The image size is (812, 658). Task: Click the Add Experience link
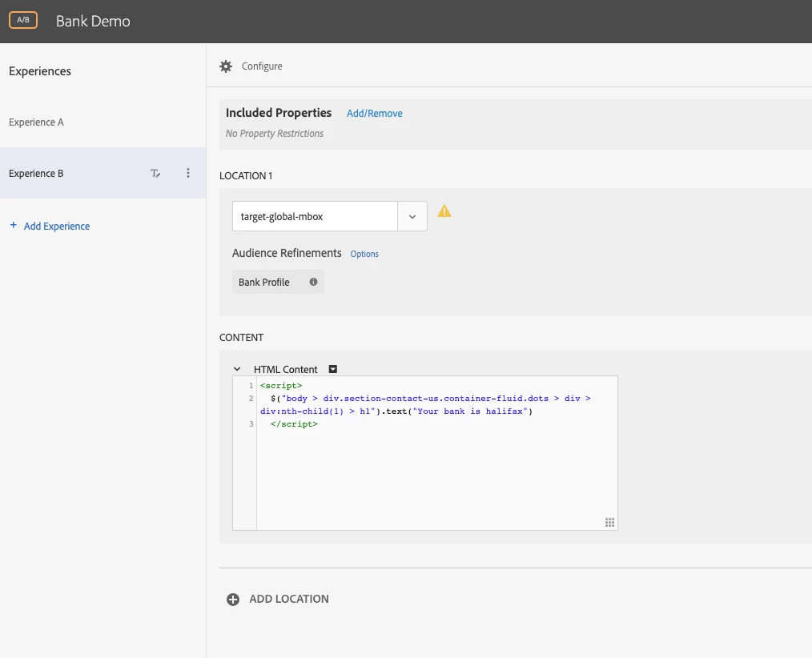[56, 227]
